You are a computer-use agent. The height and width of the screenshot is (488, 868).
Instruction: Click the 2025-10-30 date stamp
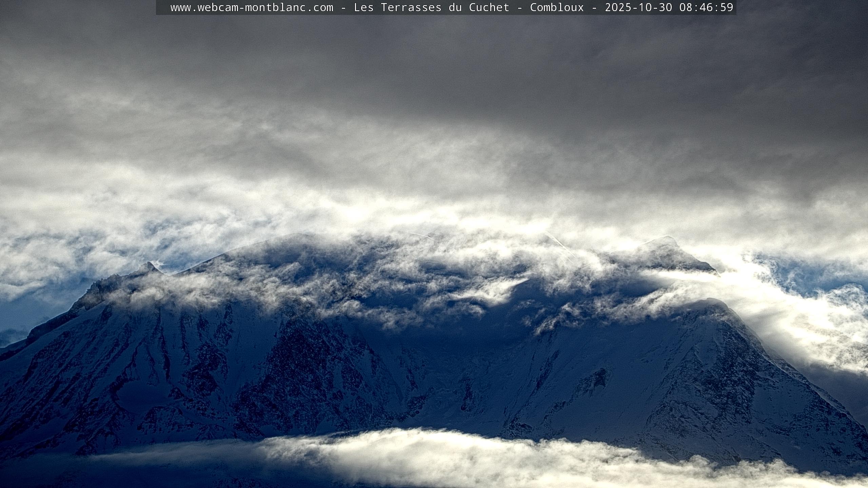point(638,7)
